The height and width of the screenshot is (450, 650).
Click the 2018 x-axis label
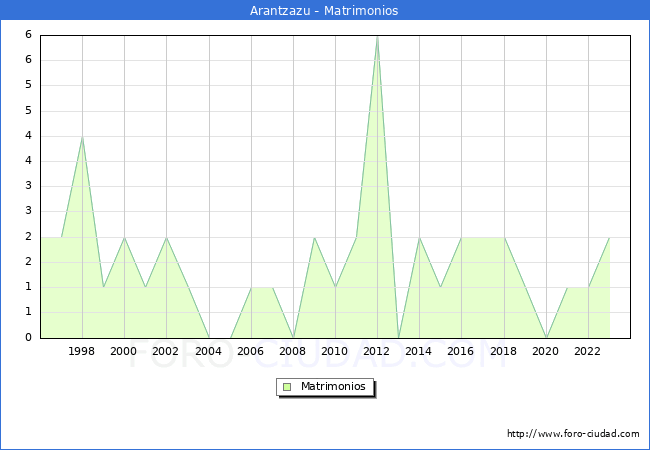pyautogui.click(x=503, y=351)
